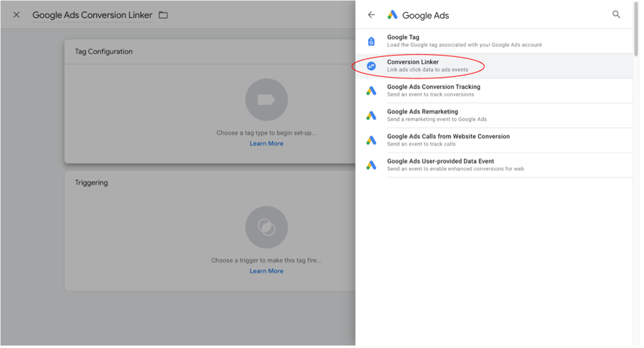Select the Google Tag option
The image size is (644, 348).
point(464,41)
